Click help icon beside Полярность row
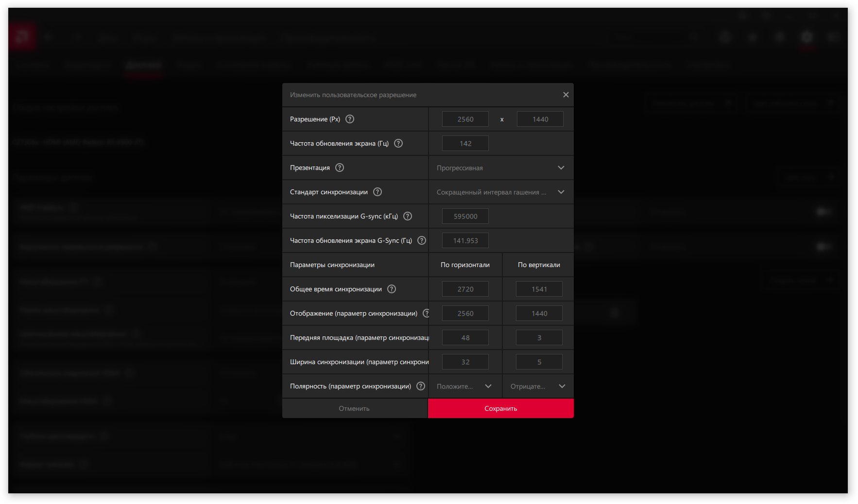Viewport: 858px width, 504px height. 421,386
